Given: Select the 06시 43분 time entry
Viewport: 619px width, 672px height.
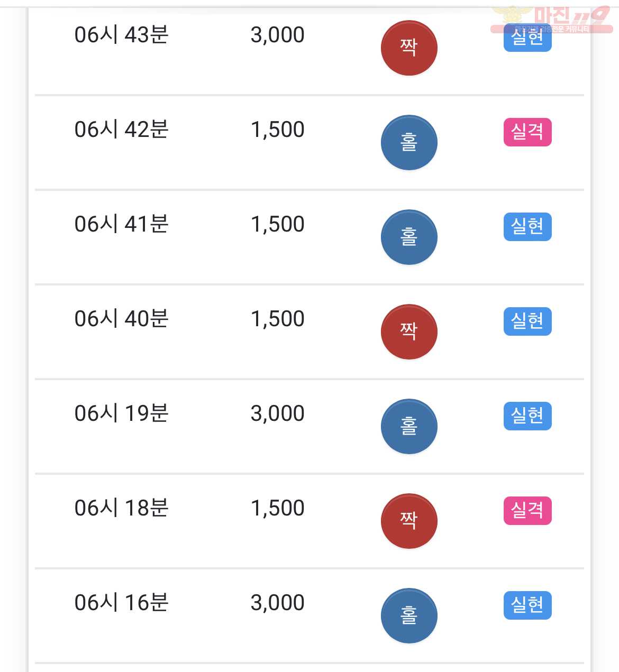Looking at the screenshot, I should coord(122,35).
